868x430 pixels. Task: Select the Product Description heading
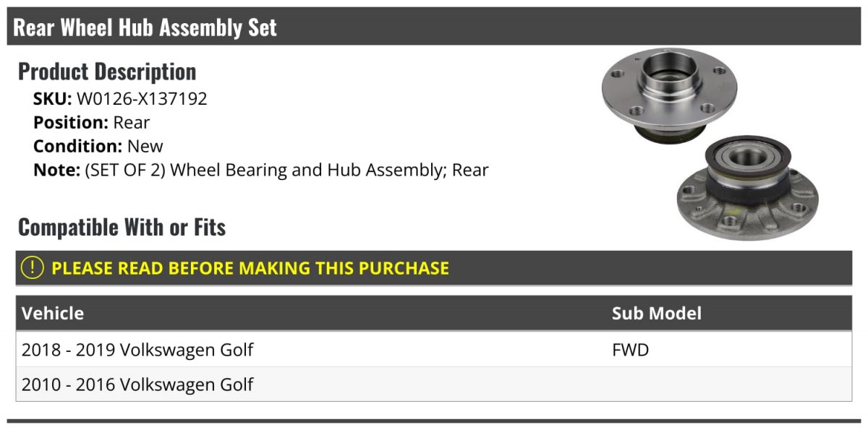[x=107, y=72]
